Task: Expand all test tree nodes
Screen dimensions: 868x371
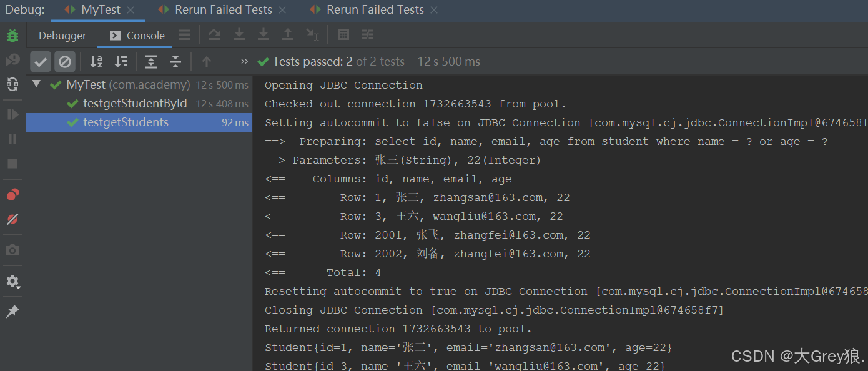Action: [151, 61]
